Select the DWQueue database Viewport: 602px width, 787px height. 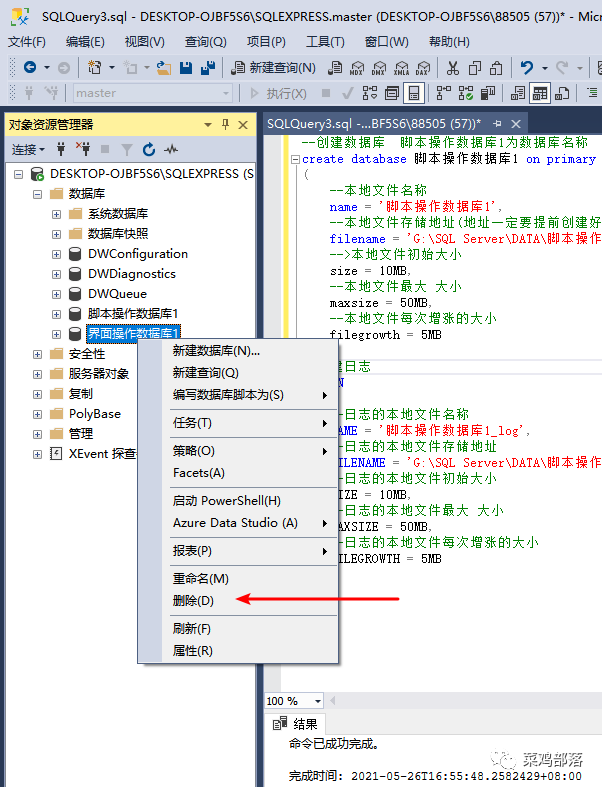click(117, 294)
